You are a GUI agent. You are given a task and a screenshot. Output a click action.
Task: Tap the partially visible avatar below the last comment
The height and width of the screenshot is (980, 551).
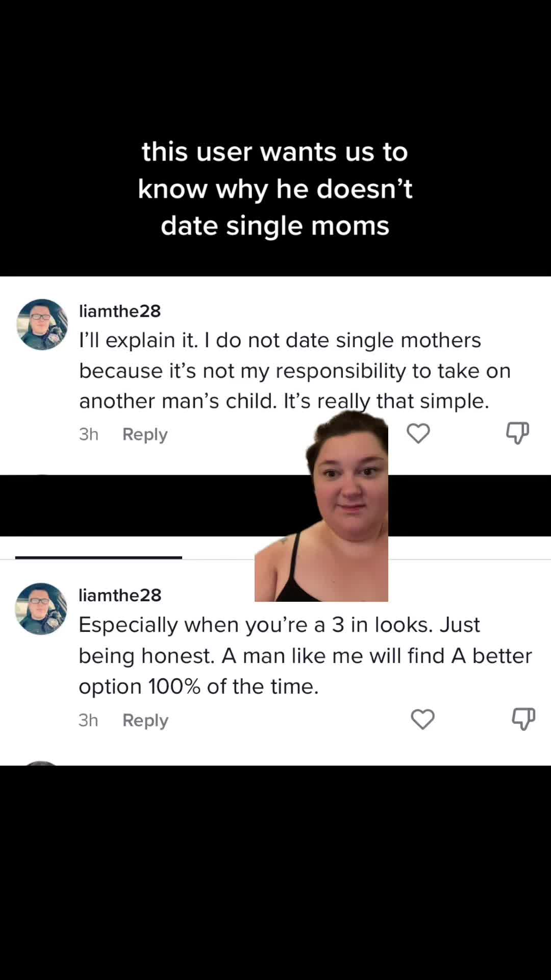click(41, 763)
